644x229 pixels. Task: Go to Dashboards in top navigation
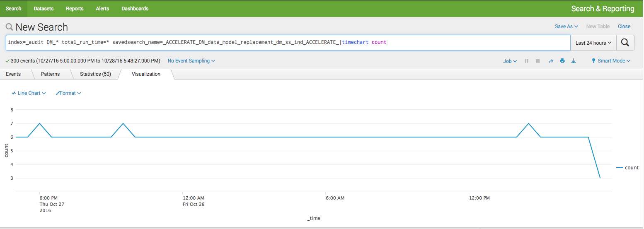135,9
